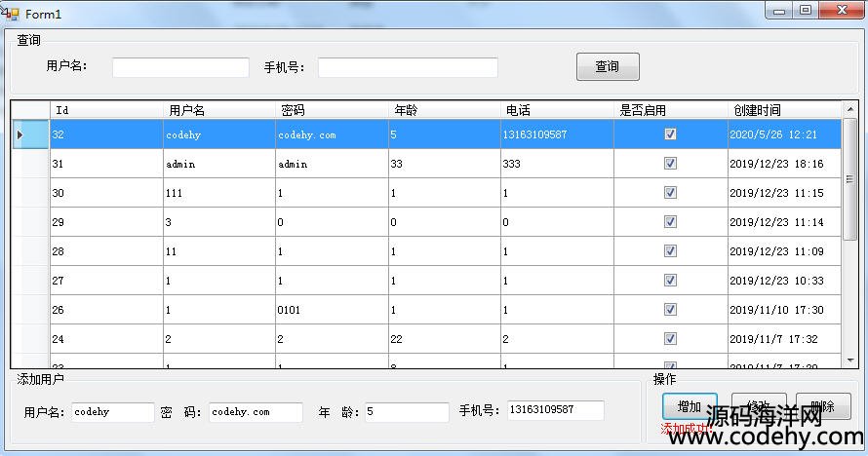
Task: Click the scroll up arrow of the grid scrollbar
Action: tap(849, 110)
